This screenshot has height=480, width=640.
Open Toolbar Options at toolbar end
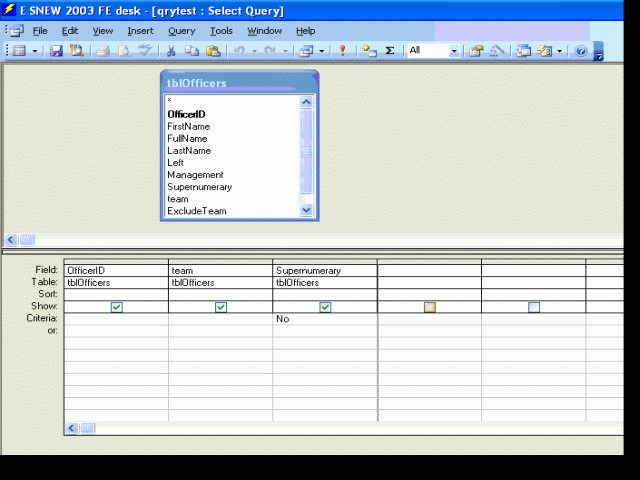click(598, 52)
